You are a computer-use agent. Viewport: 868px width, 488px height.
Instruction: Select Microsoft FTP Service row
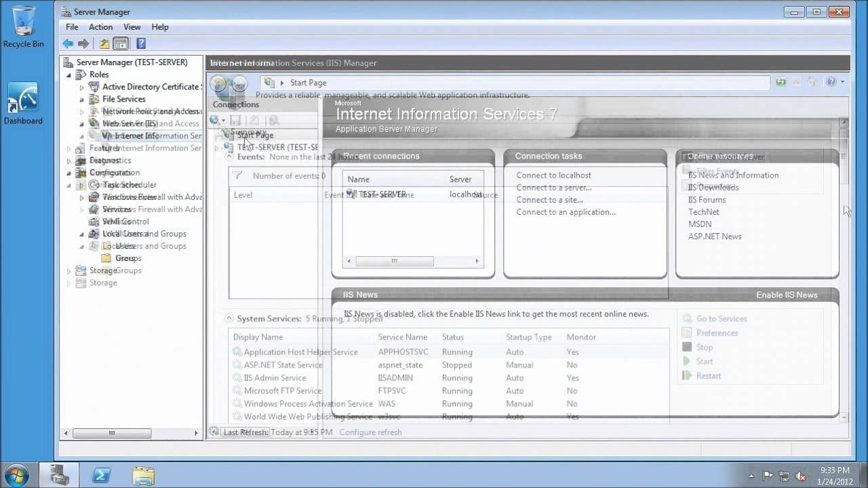click(448, 391)
